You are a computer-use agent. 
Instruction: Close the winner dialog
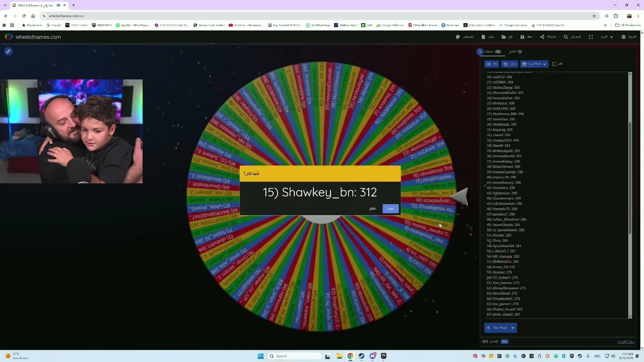(x=372, y=209)
